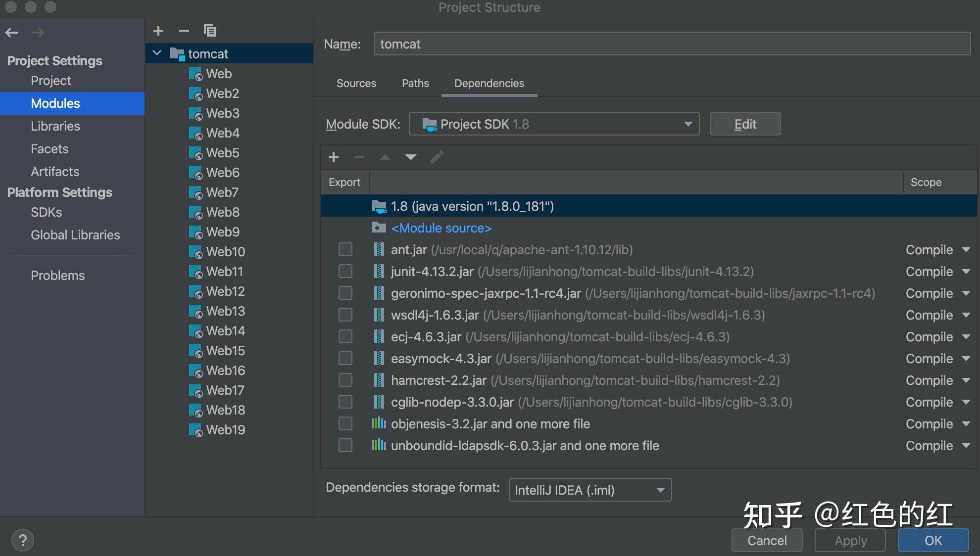
Task: Click the Edit SDK button
Action: [745, 124]
